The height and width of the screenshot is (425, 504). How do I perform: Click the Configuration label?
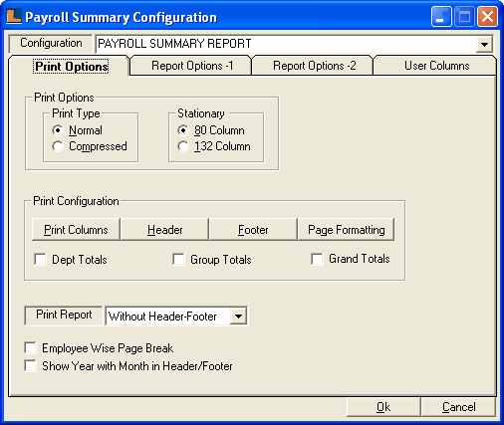tap(51, 43)
